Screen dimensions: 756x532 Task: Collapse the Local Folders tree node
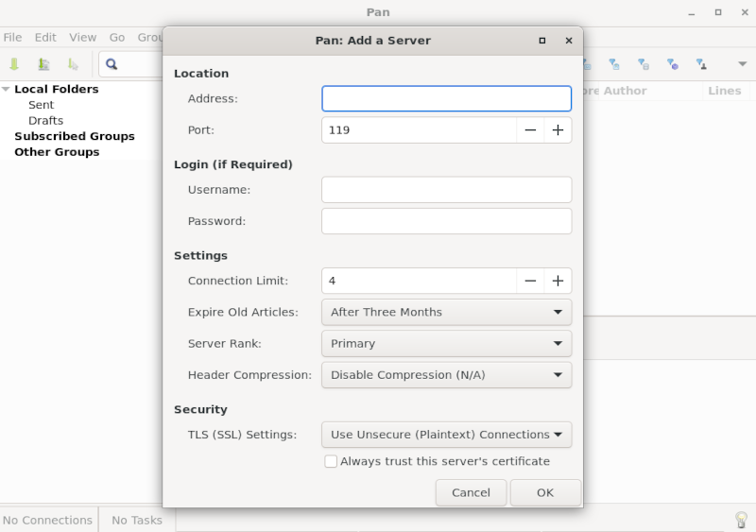pos(6,89)
